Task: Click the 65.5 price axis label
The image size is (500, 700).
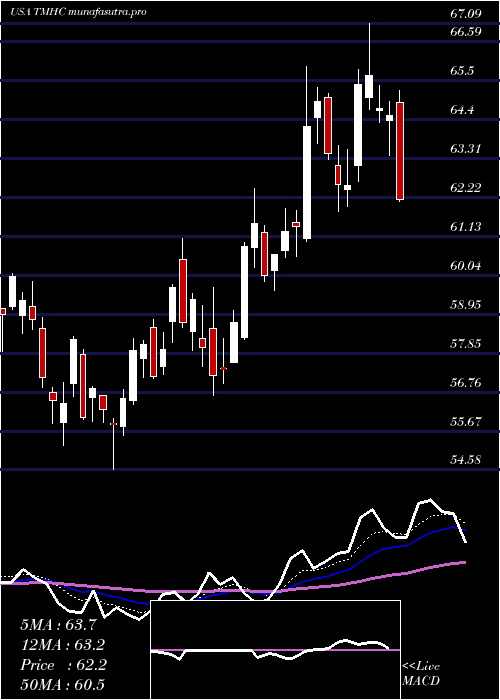Action: (462, 71)
